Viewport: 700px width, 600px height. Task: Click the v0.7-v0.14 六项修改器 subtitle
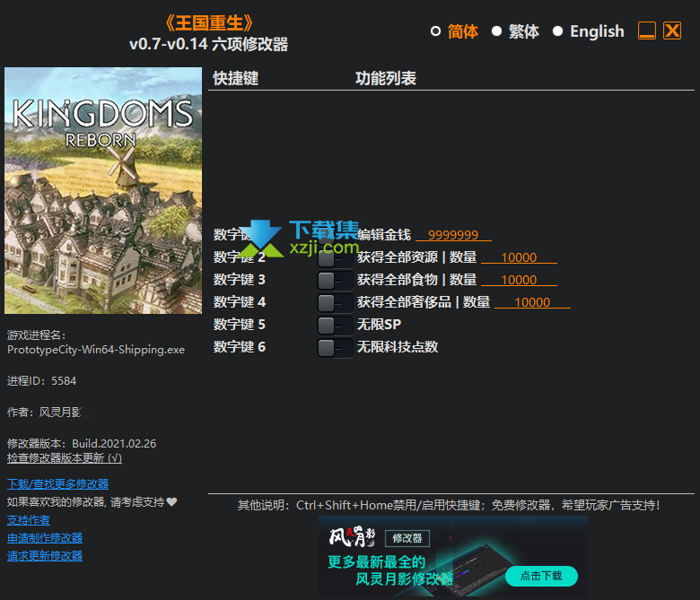[208, 44]
